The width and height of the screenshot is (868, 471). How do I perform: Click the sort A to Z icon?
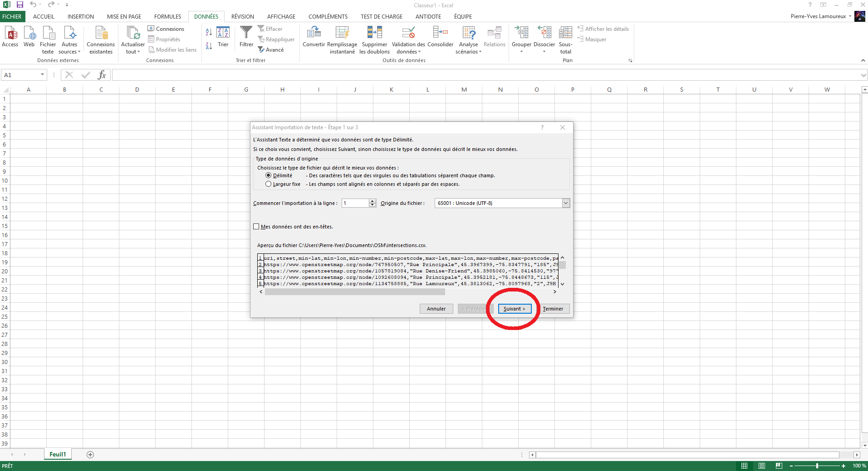click(209, 32)
